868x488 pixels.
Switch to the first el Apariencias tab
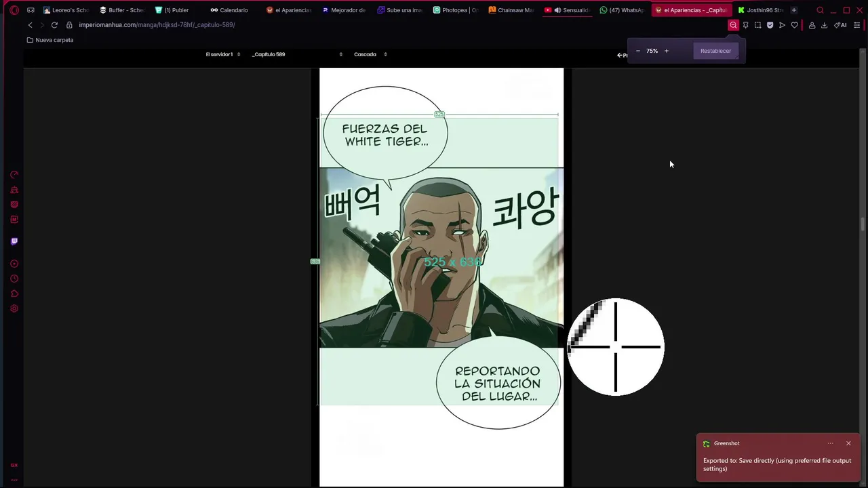288,10
